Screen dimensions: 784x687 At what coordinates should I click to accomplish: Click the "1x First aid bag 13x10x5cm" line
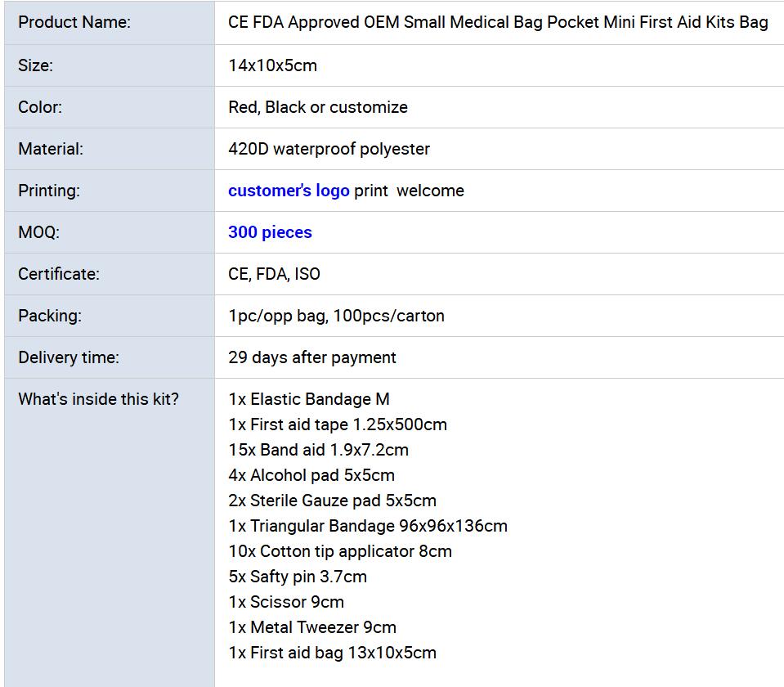(x=332, y=653)
